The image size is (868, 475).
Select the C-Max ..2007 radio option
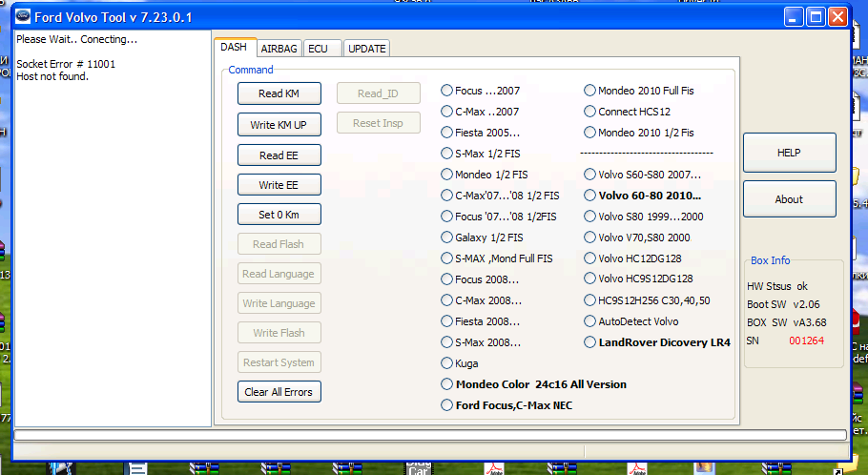click(480, 112)
